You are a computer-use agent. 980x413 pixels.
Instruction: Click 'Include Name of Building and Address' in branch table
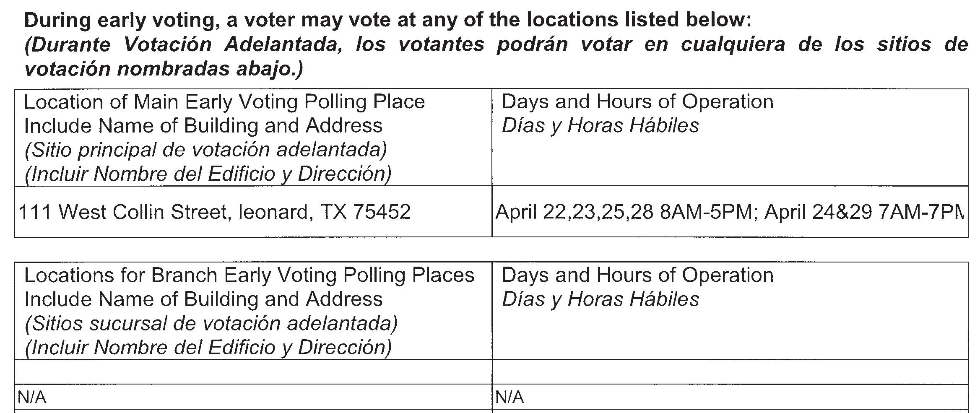(x=203, y=299)
